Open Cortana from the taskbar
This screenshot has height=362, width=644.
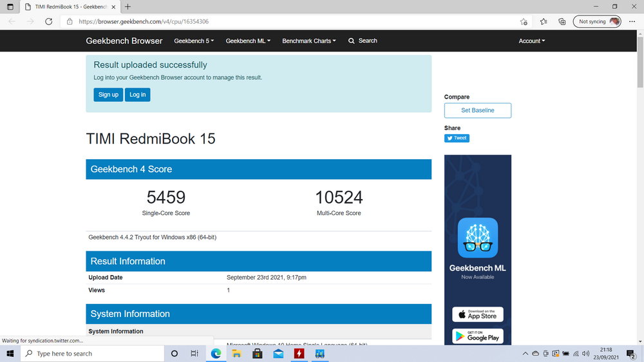[x=174, y=354]
